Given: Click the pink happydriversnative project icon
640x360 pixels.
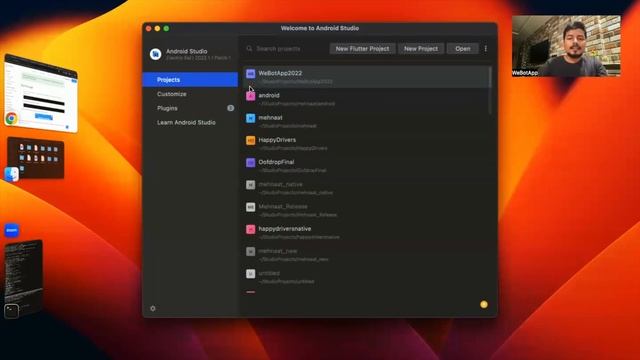Looking at the screenshot, I should (x=251, y=229).
